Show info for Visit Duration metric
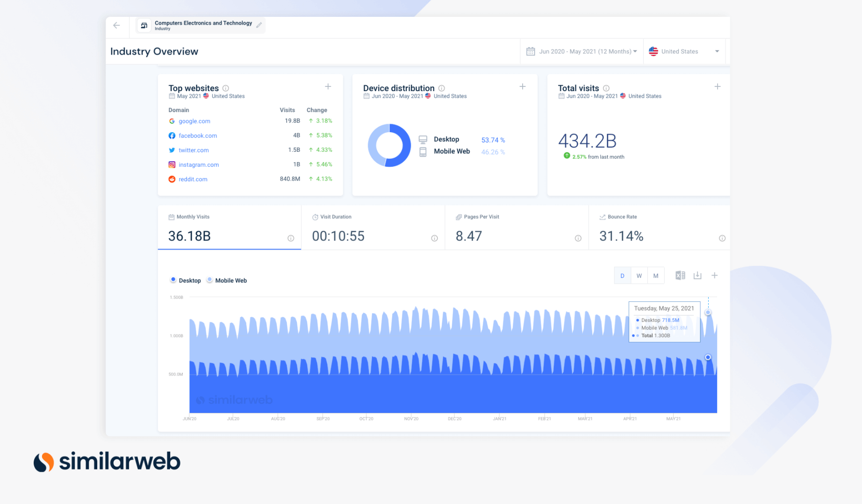This screenshot has width=862, height=504. coord(434,238)
